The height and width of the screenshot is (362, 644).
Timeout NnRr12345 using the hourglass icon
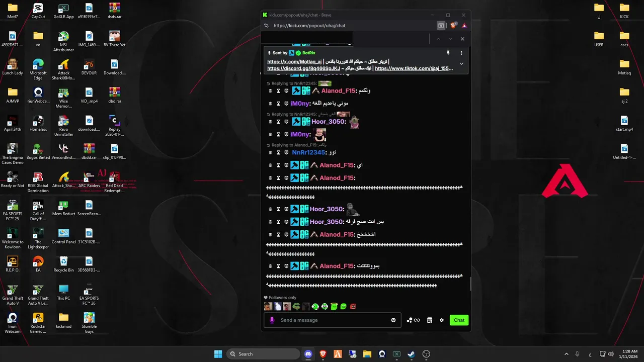(278, 152)
